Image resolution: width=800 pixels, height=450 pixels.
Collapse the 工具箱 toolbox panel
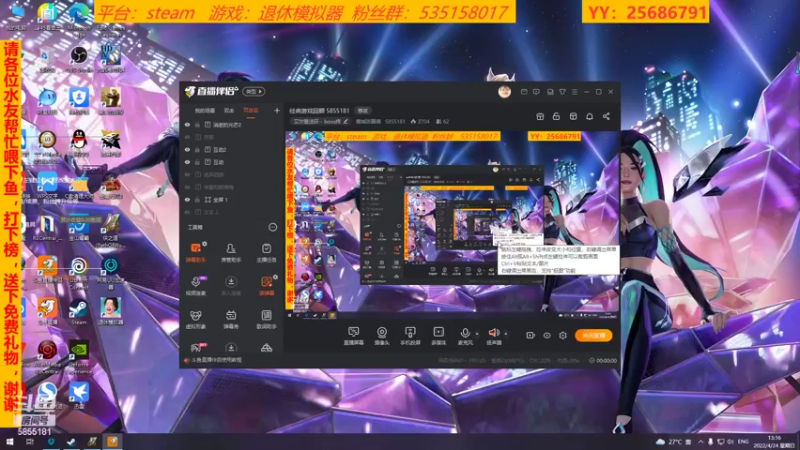(x=272, y=227)
